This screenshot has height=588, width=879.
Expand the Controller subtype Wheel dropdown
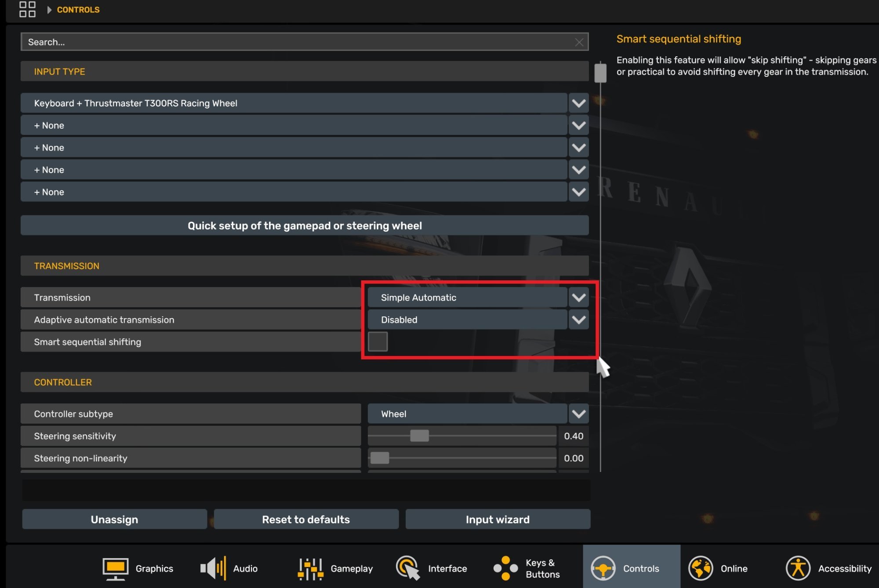[x=578, y=414]
